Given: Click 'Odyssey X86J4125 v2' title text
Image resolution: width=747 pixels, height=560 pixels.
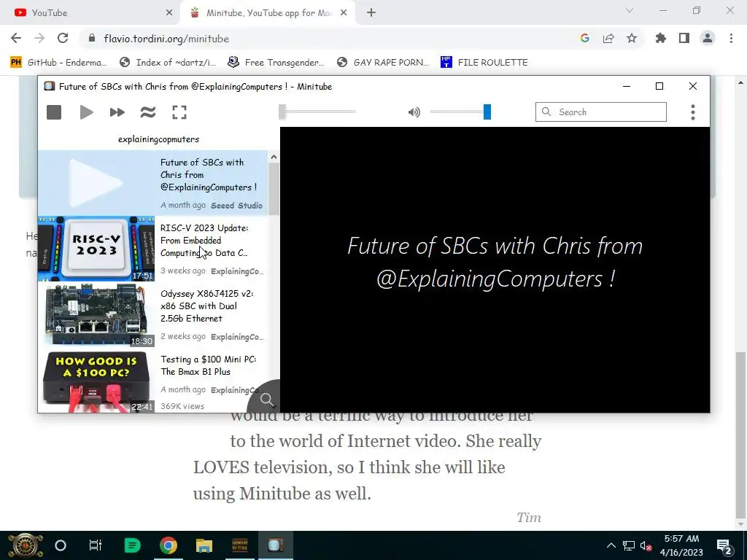Looking at the screenshot, I should pos(206,306).
